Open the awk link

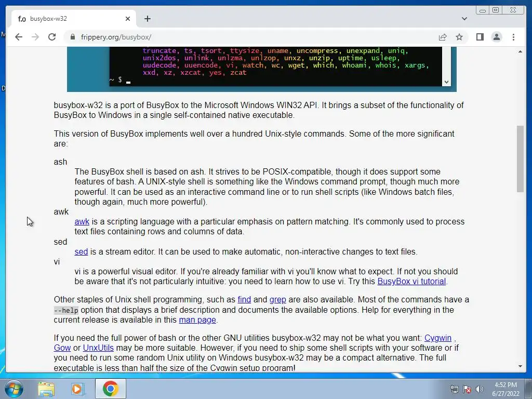(82, 221)
